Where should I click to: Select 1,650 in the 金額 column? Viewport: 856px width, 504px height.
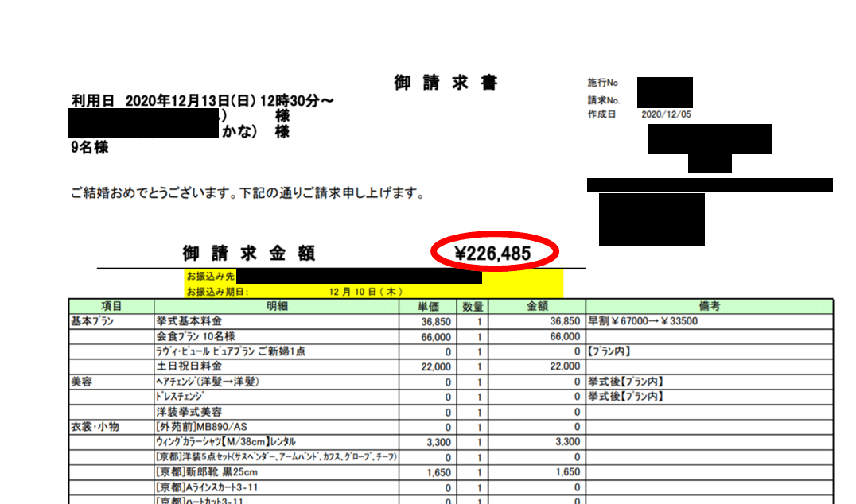coord(568,473)
